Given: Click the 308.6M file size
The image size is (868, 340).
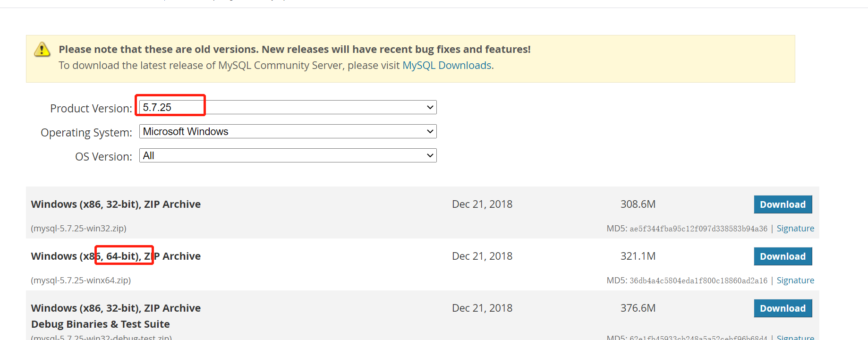Looking at the screenshot, I should point(638,204).
